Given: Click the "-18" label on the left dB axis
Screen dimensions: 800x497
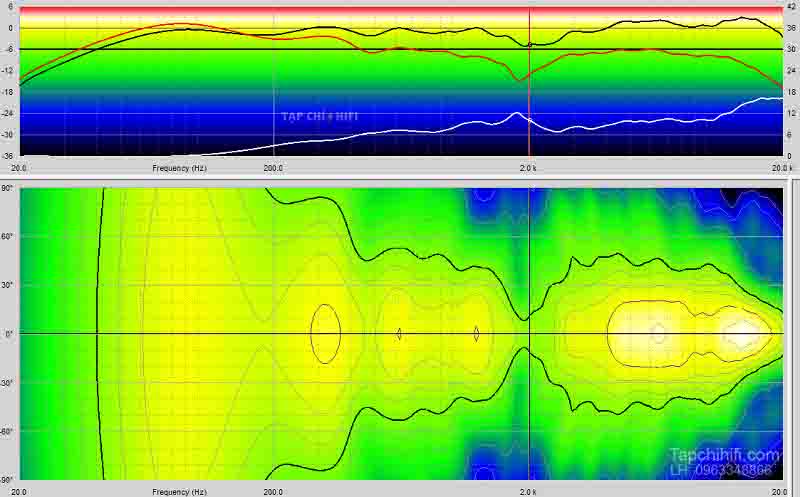Looking at the screenshot, I should pyautogui.click(x=9, y=92).
